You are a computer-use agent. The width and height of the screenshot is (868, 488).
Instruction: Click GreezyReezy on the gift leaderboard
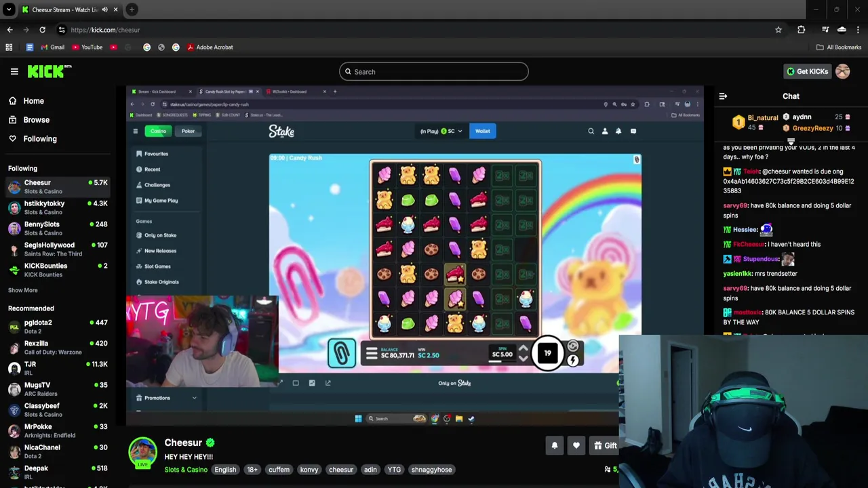click(x=812, y=128)
